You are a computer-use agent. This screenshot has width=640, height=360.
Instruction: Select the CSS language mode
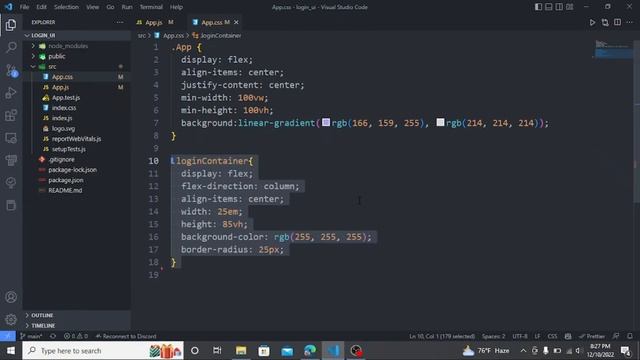[552, 336]
